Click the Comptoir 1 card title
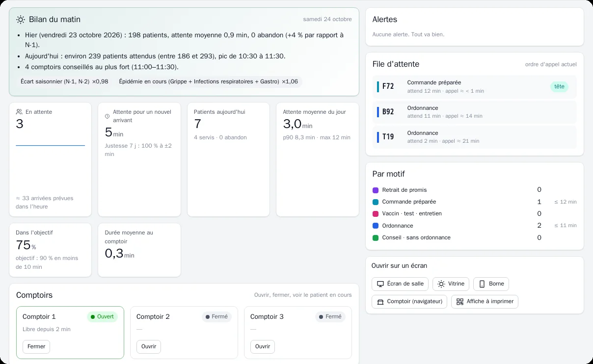 39,317
